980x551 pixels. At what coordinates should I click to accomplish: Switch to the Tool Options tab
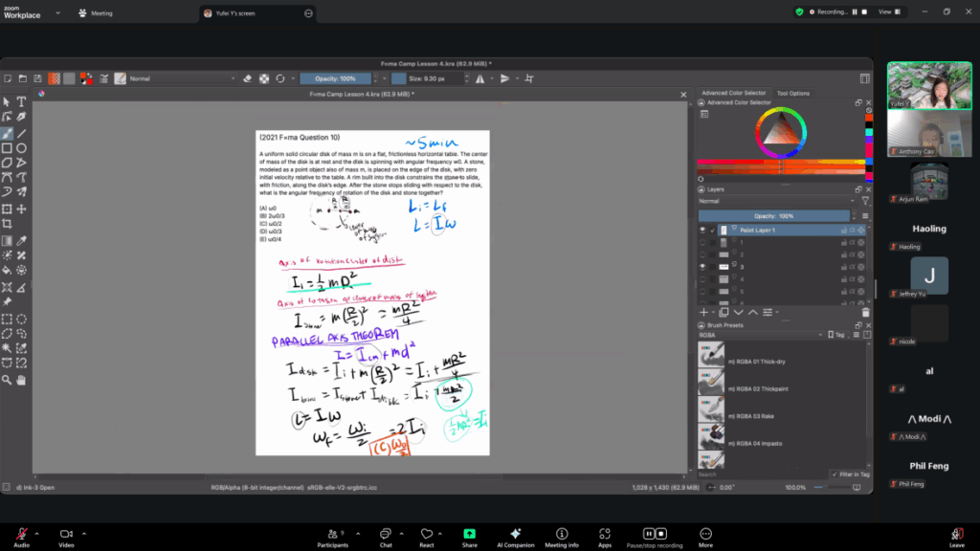tap(792, 93)
